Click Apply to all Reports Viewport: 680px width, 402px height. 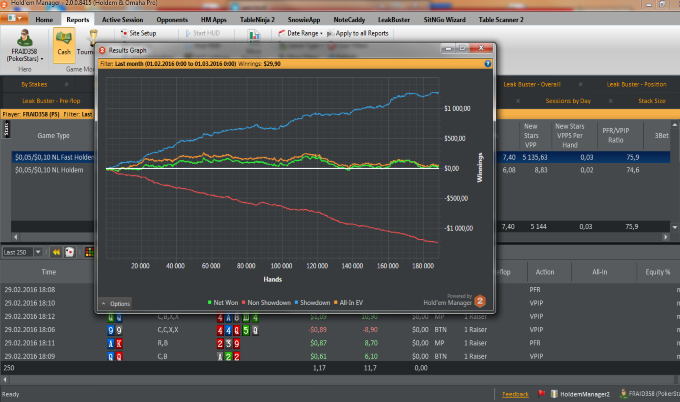pos(358,33)
